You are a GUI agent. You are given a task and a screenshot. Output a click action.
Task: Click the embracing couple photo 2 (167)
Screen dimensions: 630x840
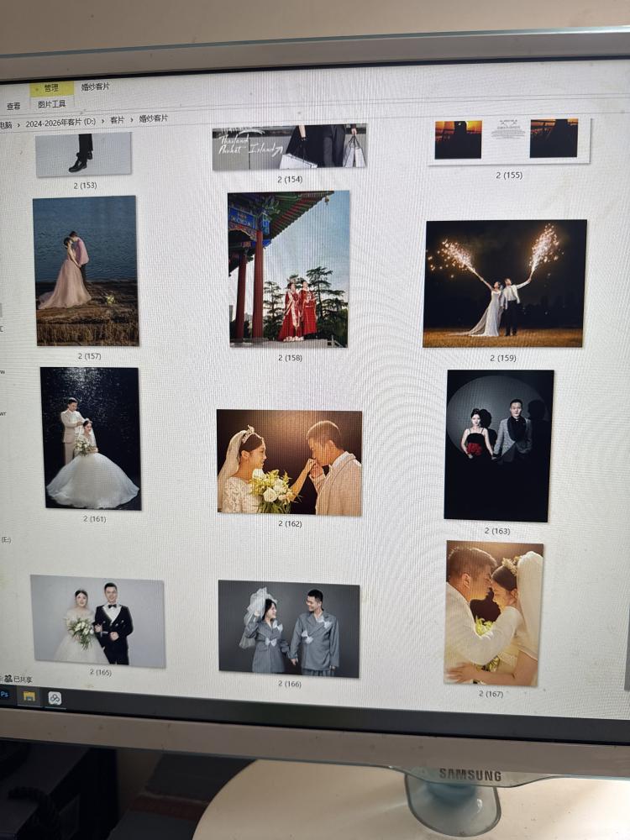tap(493, 612)
